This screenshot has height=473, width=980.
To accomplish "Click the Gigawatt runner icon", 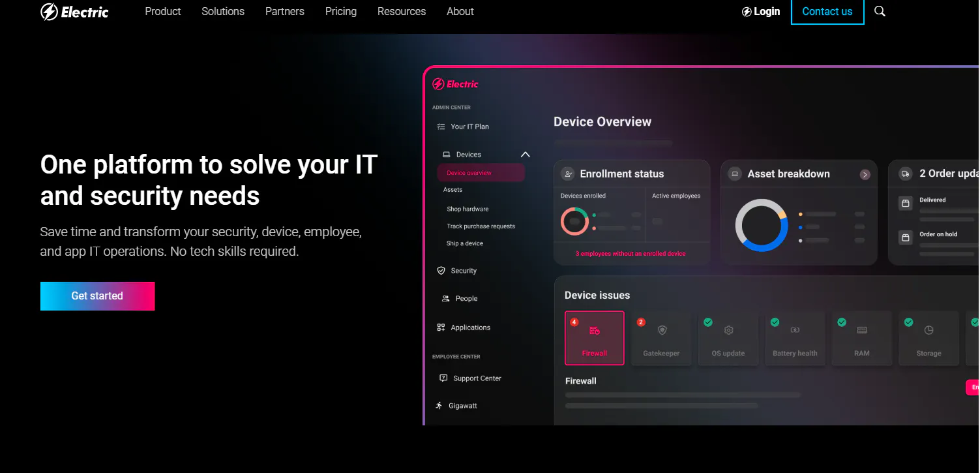I will [439, 405].
